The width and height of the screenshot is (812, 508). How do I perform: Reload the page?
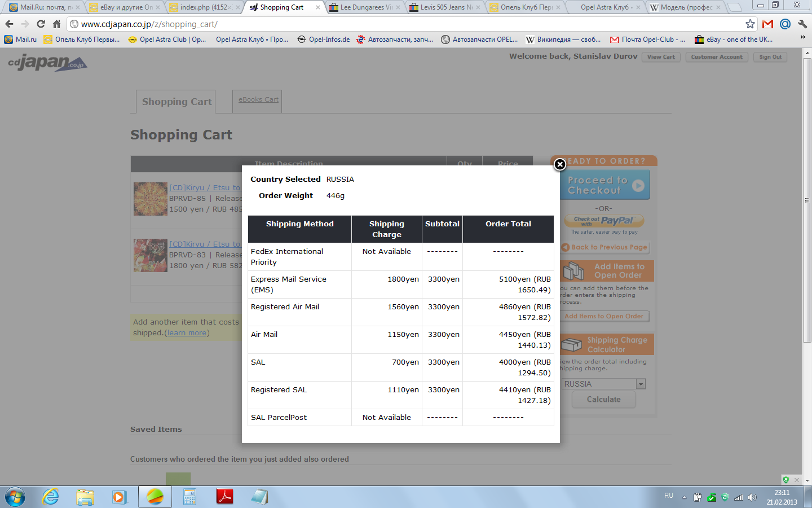[x=41, y=24]
